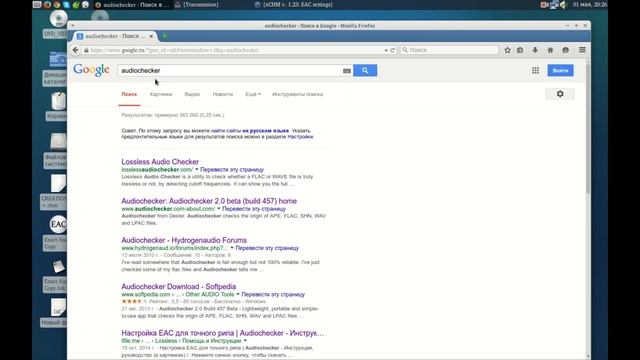Image resolution: width=640 pixels, height=360 pixels.
Task: Open the on-screen keyboard icon in search box
Action: point(347,71)
